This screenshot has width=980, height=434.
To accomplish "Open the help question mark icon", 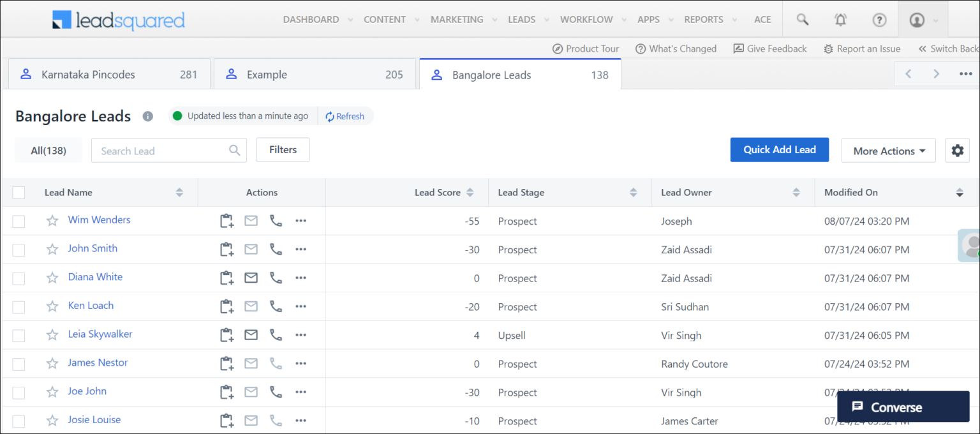I will 879,19.
